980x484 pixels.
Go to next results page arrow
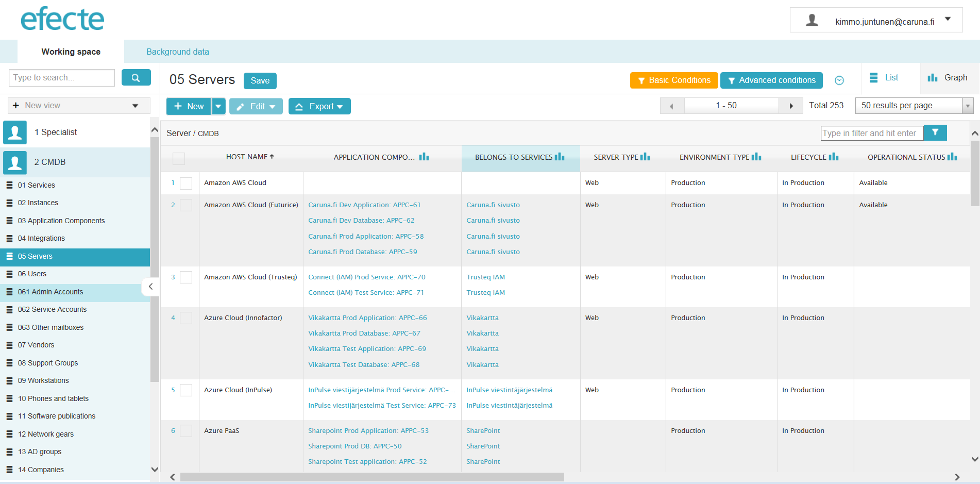(791, 106)
